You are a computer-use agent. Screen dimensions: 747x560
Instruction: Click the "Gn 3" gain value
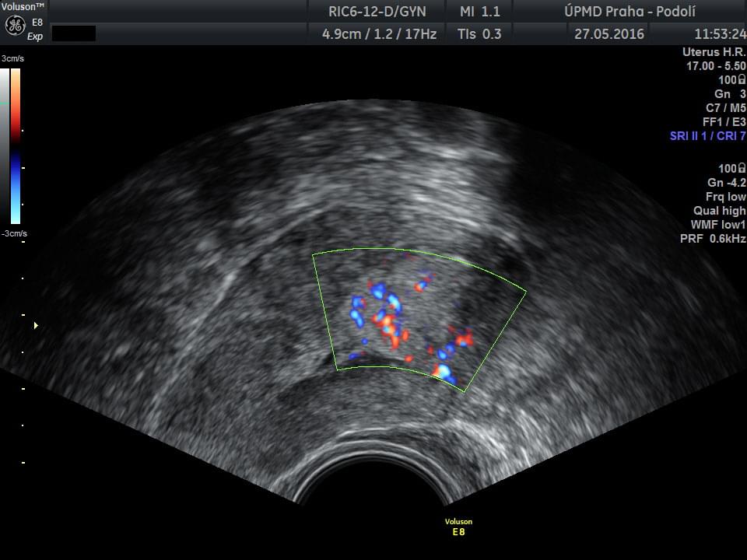coord(730,94)
